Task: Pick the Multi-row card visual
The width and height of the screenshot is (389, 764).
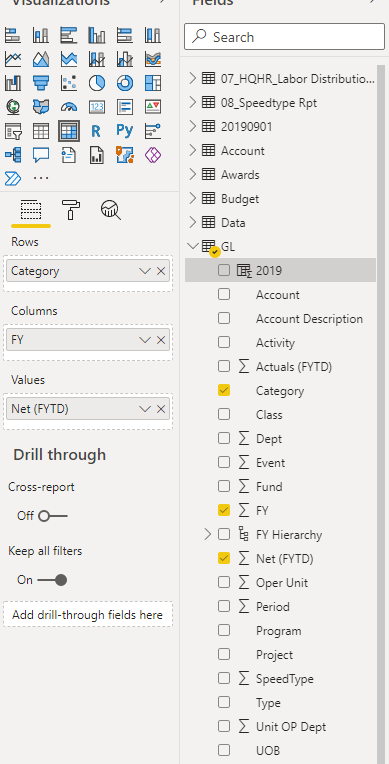Action: click(125, 107)
